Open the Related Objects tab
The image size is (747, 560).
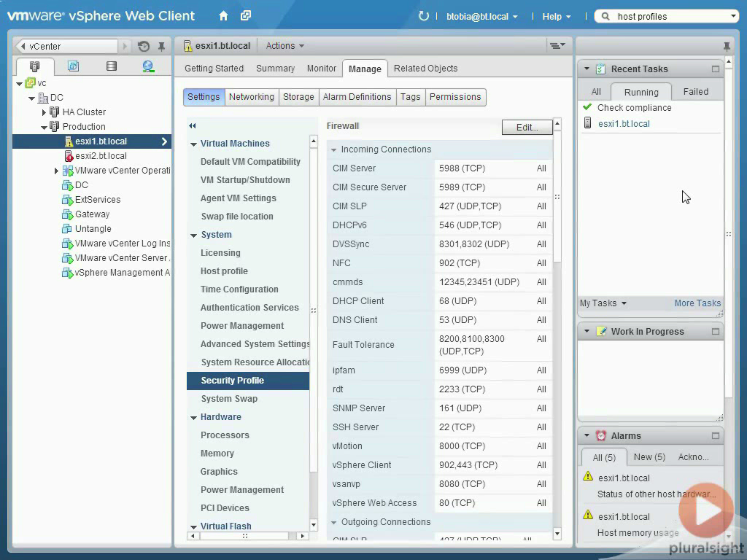tap(425, 69)
